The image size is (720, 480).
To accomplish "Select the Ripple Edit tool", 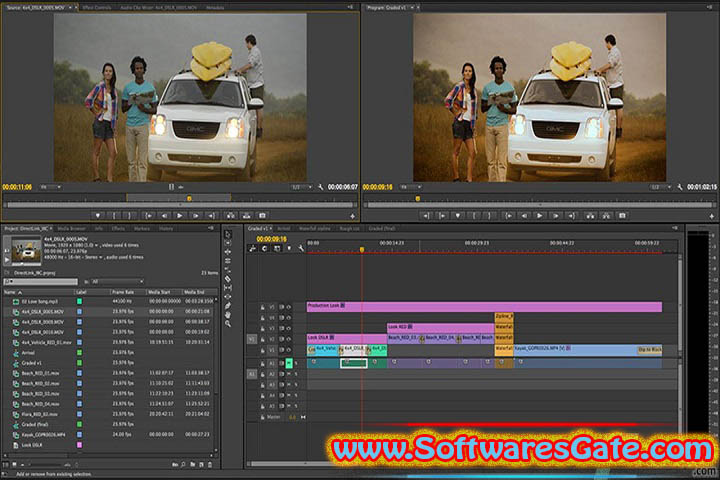I will pyautogui.click(x=228, y=252).
